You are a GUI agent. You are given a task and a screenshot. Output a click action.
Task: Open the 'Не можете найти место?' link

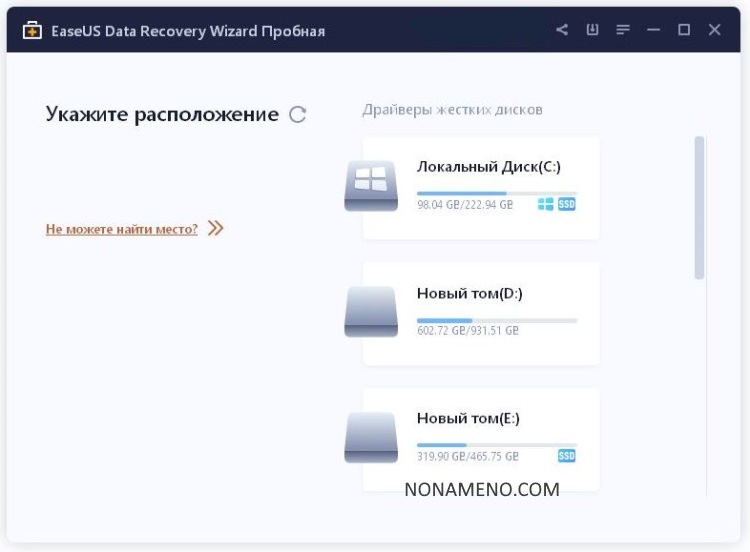[121, 229]
